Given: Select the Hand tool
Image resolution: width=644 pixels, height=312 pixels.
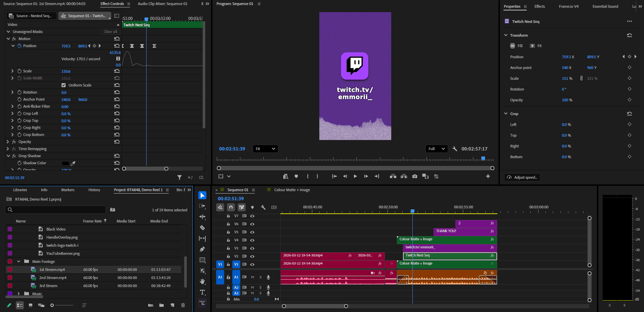Looking at the screenshot, I should pos(202,281).
